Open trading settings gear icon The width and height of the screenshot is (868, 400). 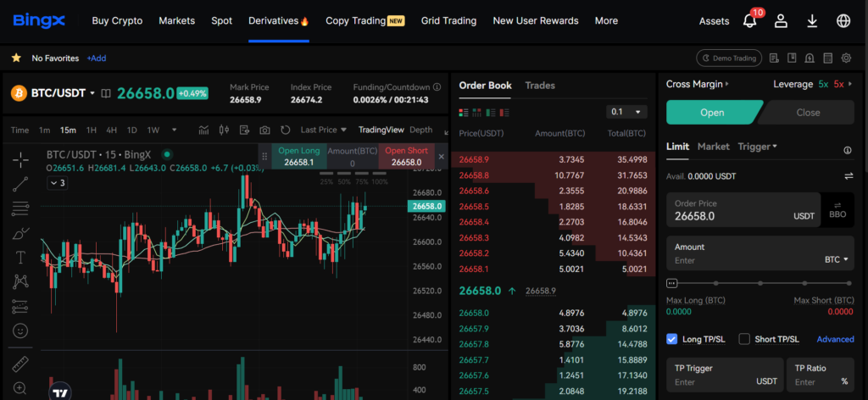click(x=846, y=58)
